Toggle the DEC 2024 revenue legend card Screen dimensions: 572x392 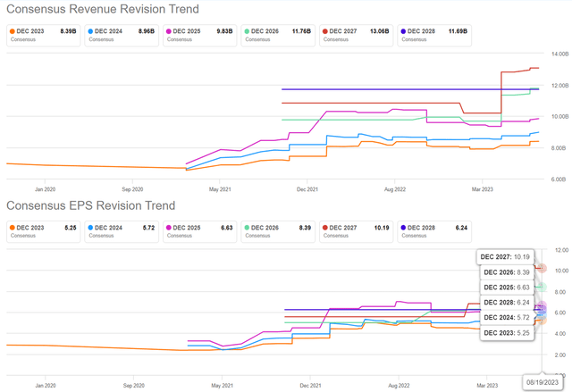click(122, 36)
